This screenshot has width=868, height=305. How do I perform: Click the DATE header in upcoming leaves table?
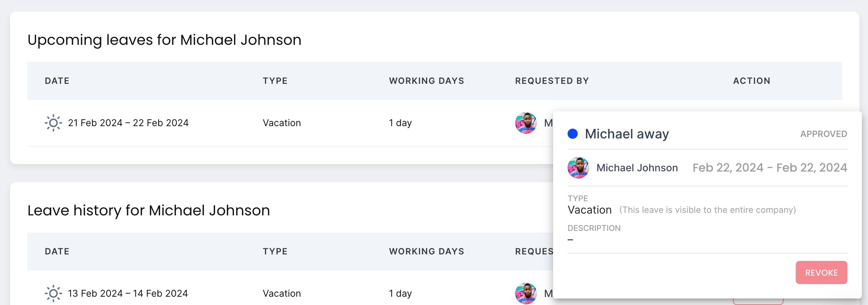point(57,81)
